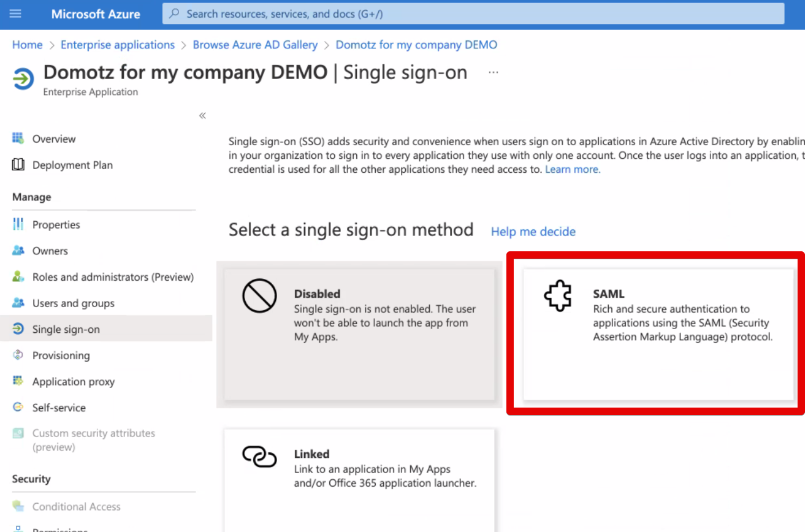Click the Self-service icon
The height and width of the screenshot is (532, 808).
pos(19,408)
